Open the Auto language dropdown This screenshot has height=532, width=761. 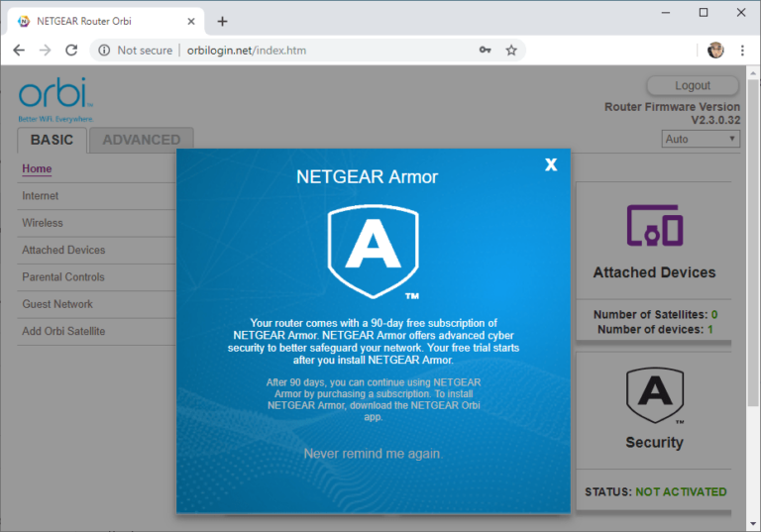pyautogui.click(x=701, y=139)
